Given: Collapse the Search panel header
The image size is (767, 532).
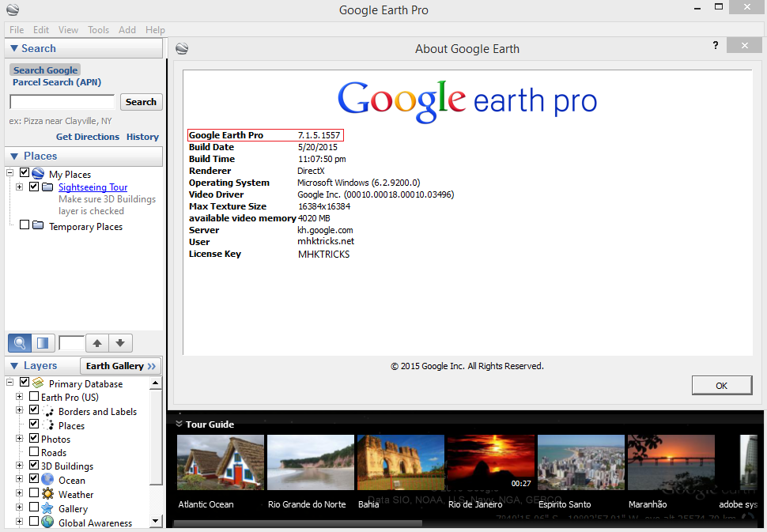Looking at the screenshot, I should coord(14,48).
